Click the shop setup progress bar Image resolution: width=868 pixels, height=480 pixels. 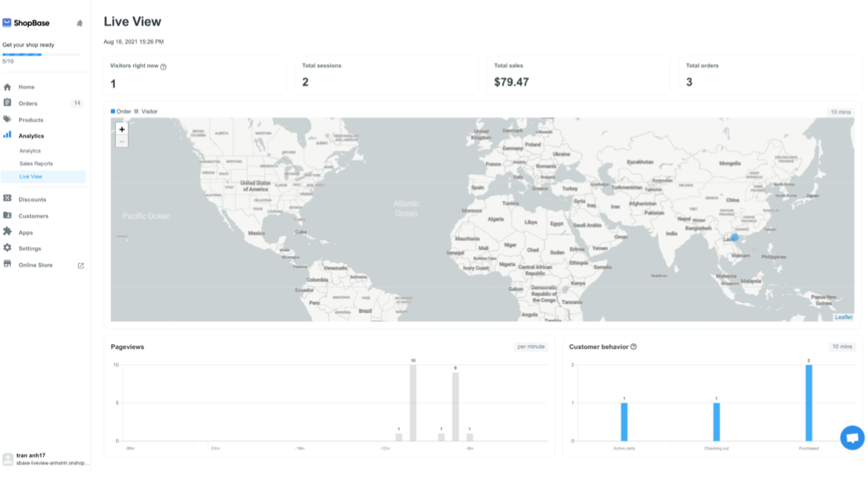41,54
